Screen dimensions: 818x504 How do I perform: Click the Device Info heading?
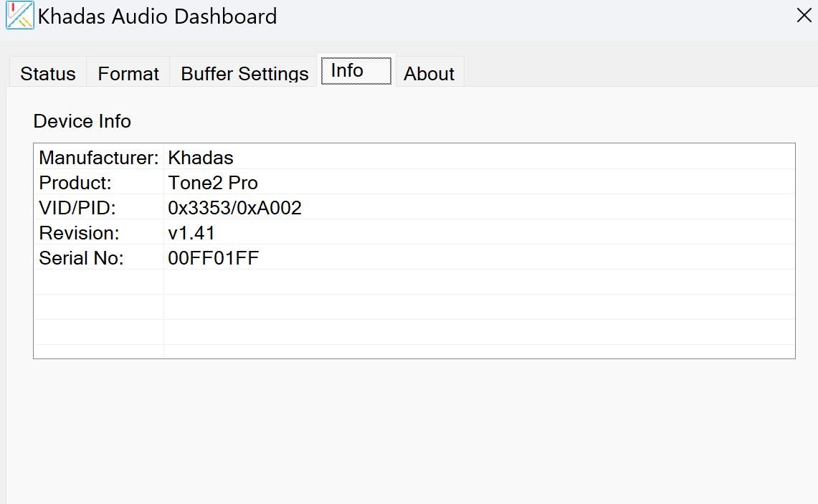82,121
